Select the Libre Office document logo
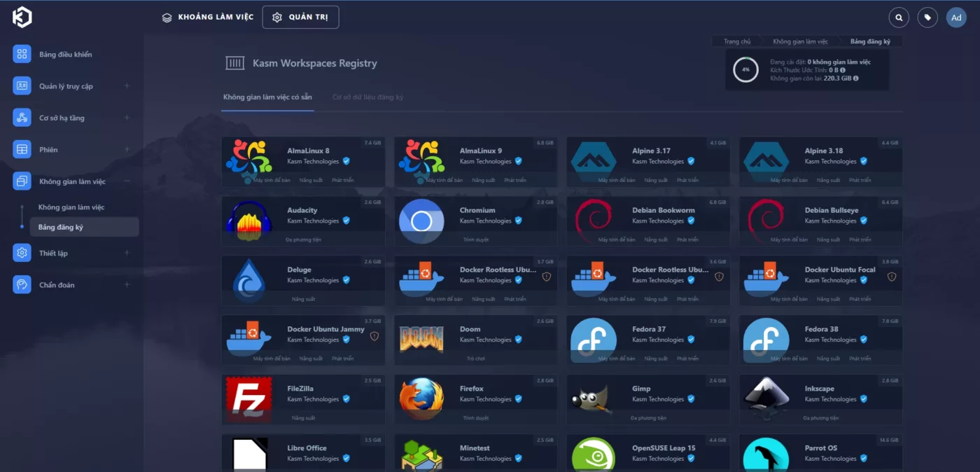980x472 pixels. pos(250,455)
